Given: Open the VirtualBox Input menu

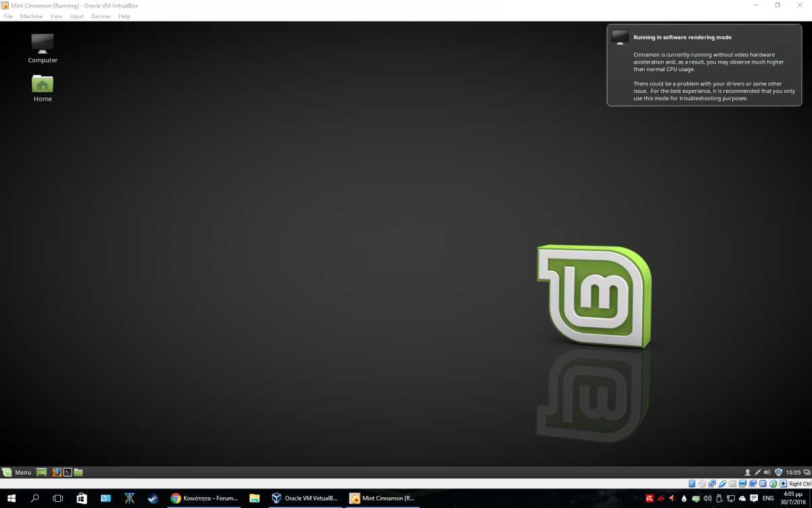Looking at the screenshot, I should [x=76, y=16].
